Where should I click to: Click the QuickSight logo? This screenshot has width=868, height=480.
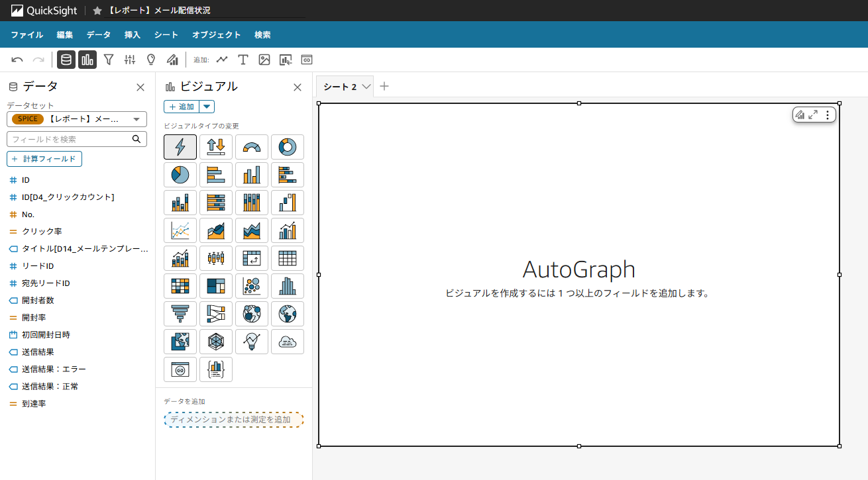(x=44, y=11)
